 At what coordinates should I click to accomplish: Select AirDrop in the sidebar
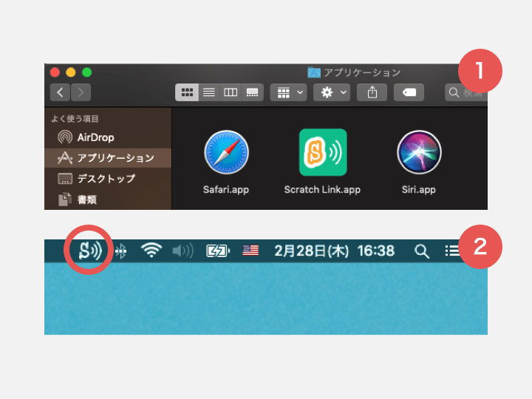pyautogui.click(x=108, y=137)
